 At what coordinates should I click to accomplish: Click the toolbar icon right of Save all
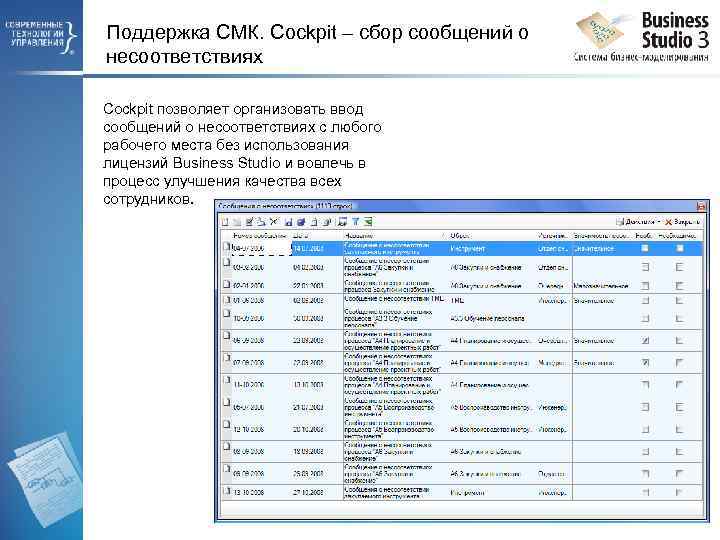coord(314,222)
